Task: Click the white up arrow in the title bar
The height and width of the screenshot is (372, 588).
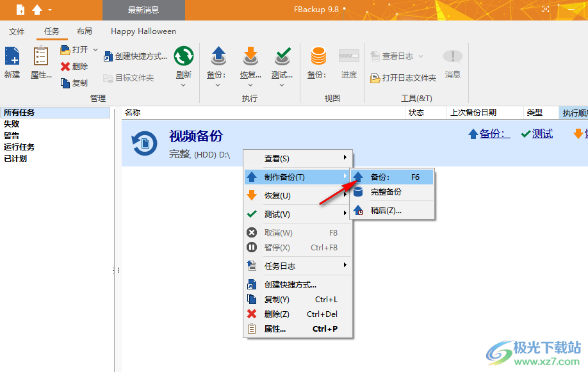Action: point(37,10)
